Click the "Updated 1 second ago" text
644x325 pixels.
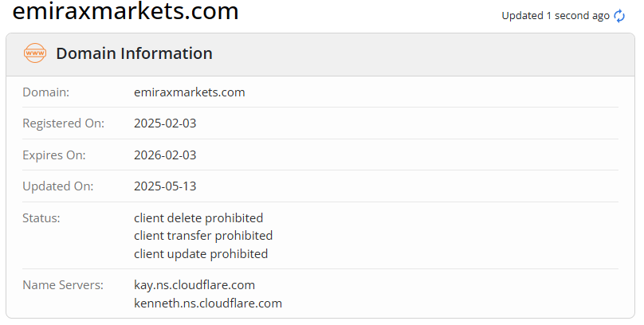[x=555, y=16]
